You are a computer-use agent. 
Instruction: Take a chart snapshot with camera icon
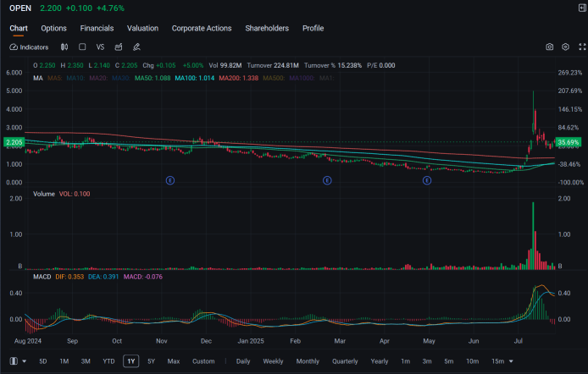(549, 47)
